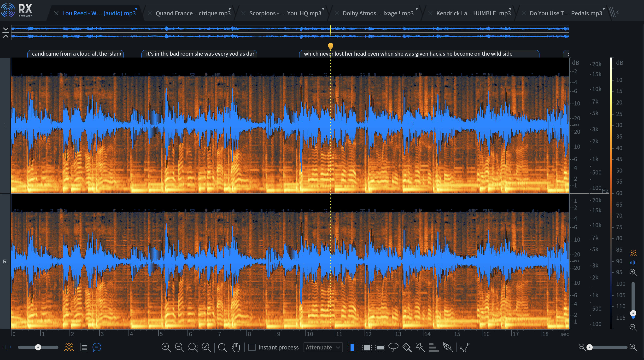Toggle the frequency-range selection mode
The image size is (644, 360).
coord(381,347)
